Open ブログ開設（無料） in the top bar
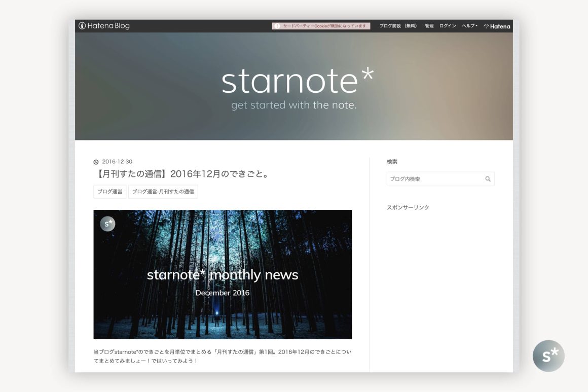 pos(398,26)
